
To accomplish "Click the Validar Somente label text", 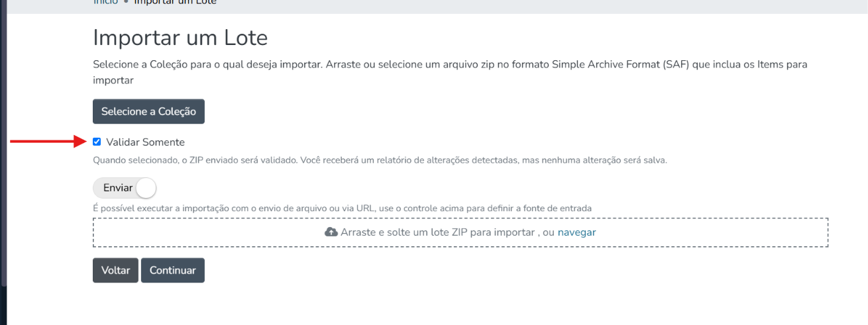I will coord(145,142).
